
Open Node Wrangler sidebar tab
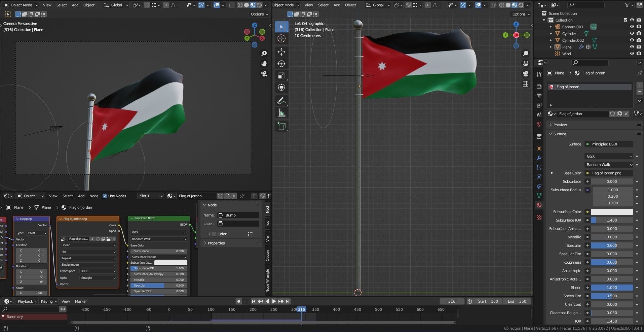pos(267,280)
